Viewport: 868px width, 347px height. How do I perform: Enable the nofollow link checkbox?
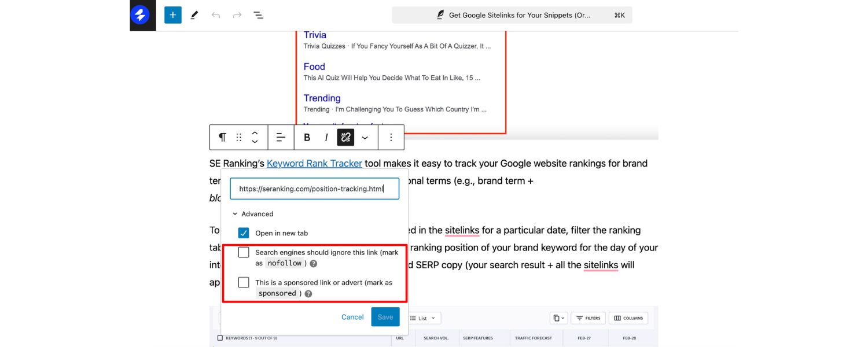pos(244,252)
